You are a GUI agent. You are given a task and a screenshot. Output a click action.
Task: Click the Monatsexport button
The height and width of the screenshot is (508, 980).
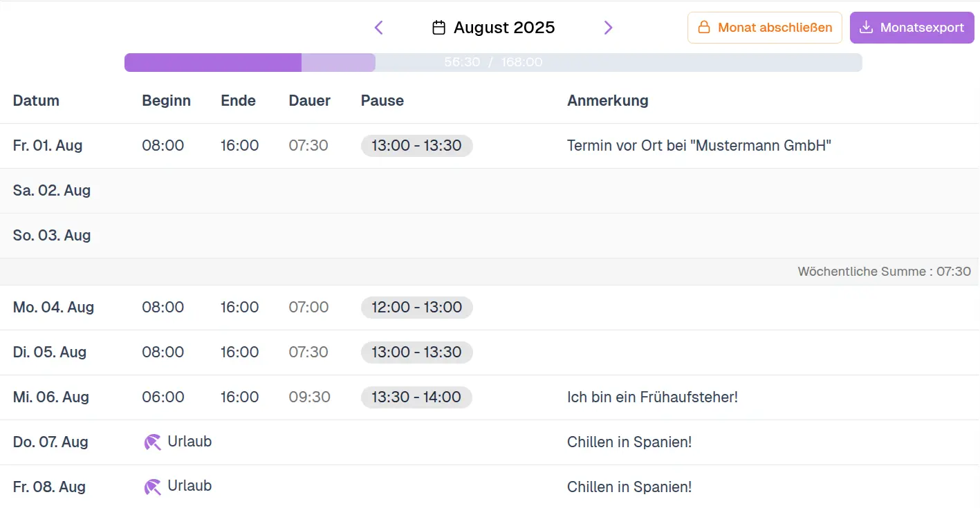coord(912,28)
